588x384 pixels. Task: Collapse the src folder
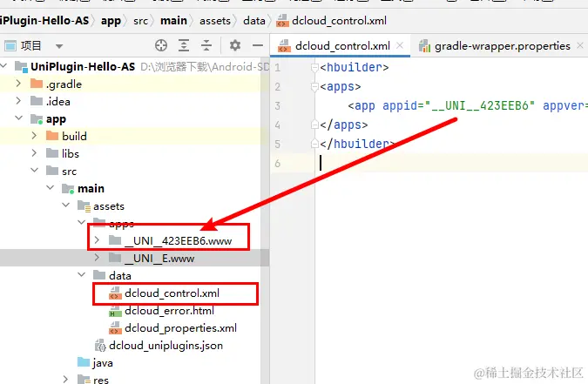click(x=34, y=171)
